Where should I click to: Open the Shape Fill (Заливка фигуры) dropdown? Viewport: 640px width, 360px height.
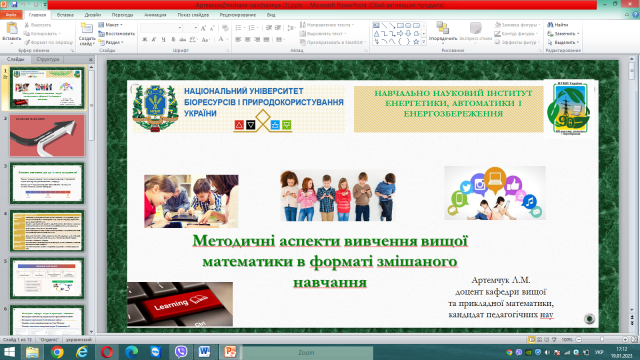click(518, 25)
